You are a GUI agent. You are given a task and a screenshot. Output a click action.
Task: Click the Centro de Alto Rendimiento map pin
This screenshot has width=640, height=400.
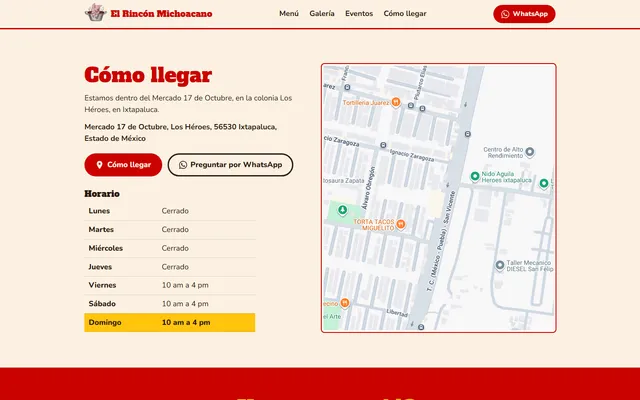coord(529,152)
